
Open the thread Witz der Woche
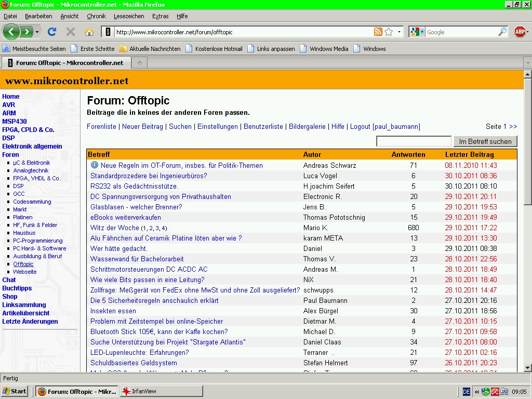click(x=115, y=228)
